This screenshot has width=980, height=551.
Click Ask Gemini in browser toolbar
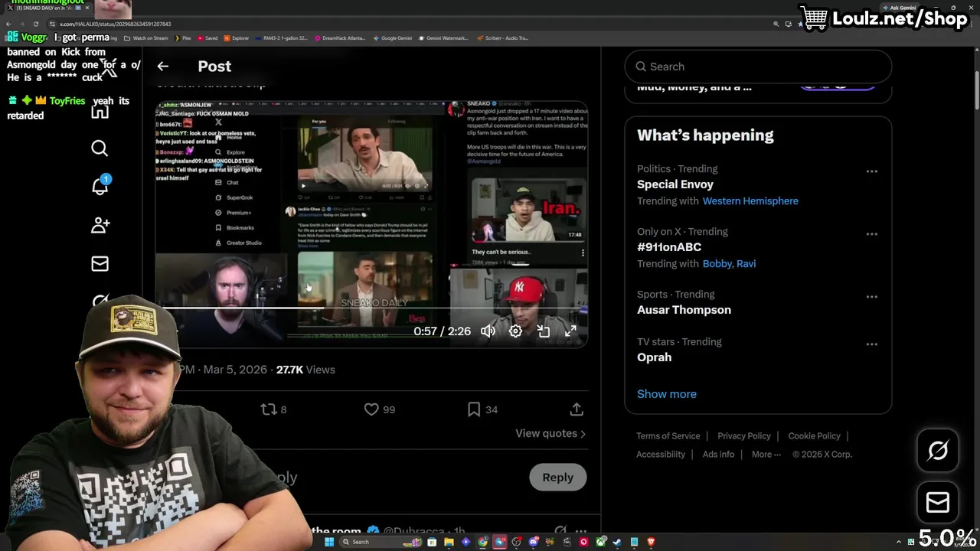click(x=899, y=8)
